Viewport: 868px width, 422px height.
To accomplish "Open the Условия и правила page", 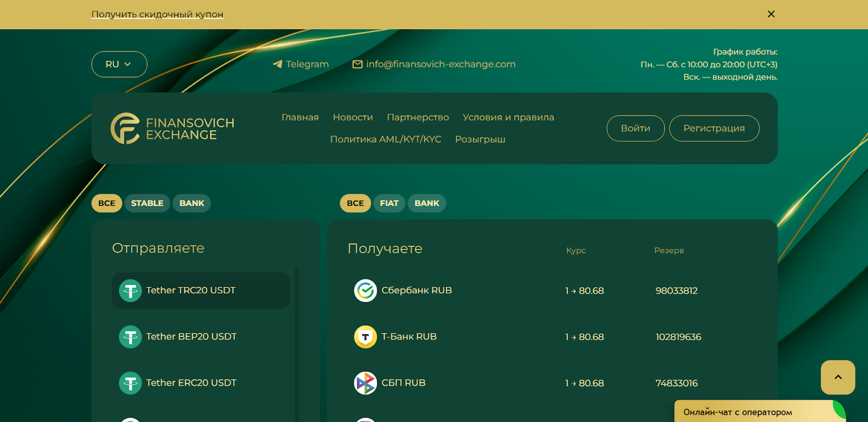I will [508, 117].
